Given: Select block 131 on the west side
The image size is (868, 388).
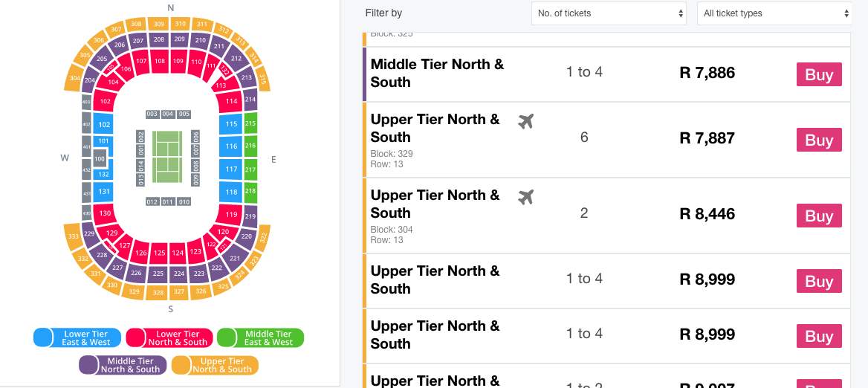Looking at the screenshot, I should 104,192.
